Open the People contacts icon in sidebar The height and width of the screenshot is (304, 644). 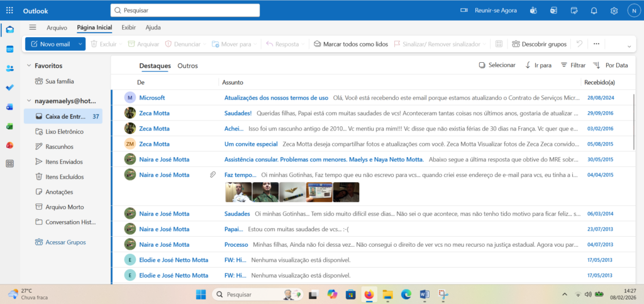tap(10, 68)
